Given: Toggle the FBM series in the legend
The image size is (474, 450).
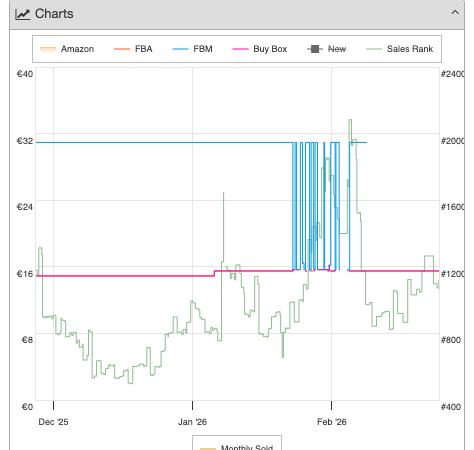Looking at the screenshot, I should 192,49.
